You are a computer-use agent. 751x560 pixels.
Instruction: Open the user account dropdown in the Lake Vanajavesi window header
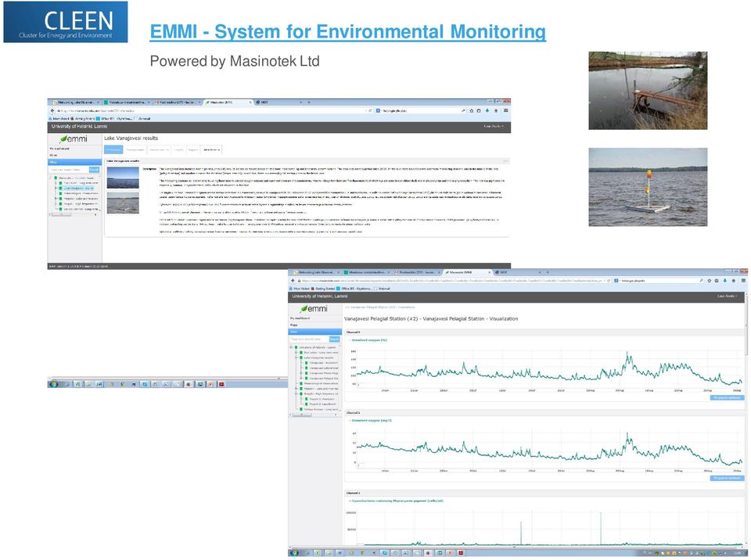494,127
